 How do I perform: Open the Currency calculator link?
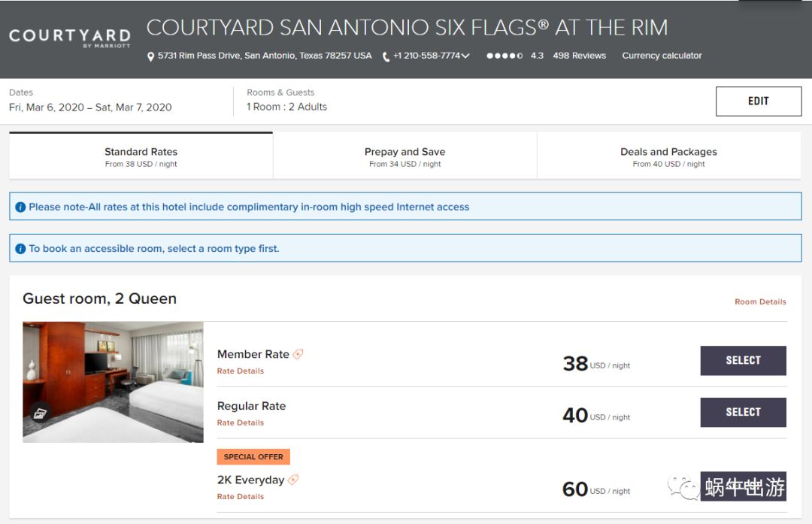coord(662,56)
